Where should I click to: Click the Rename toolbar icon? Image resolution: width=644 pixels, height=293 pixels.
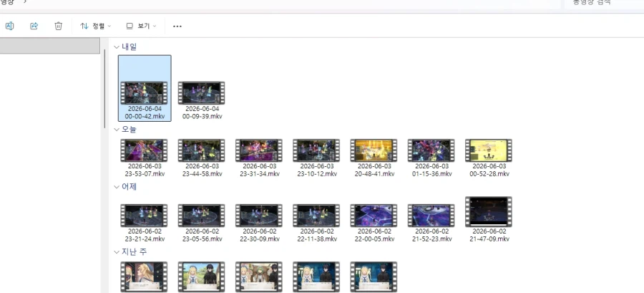pyautogui.click(x=9, y=26)
